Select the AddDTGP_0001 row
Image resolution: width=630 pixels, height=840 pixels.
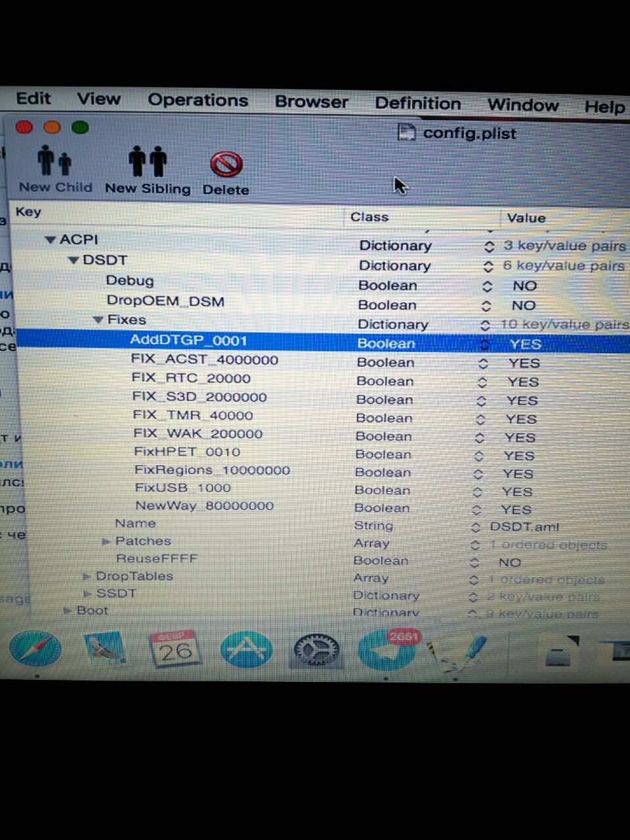[x=322, y=342]
